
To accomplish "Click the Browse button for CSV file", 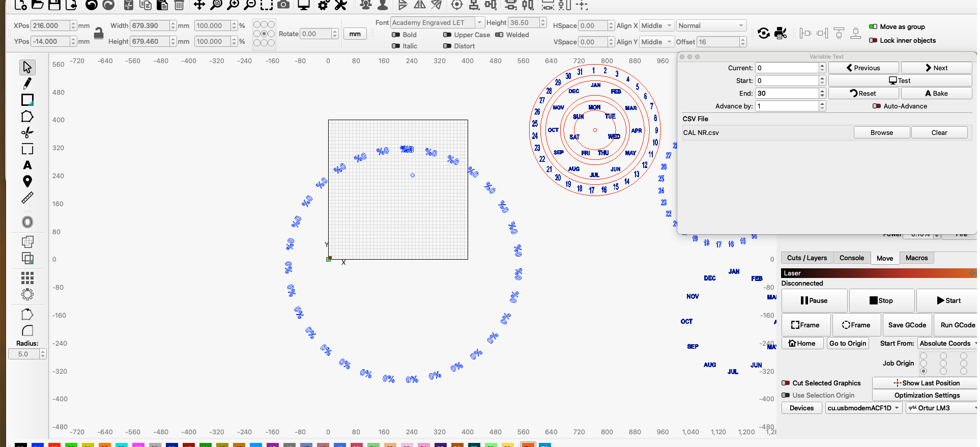I will coord(881,132).
